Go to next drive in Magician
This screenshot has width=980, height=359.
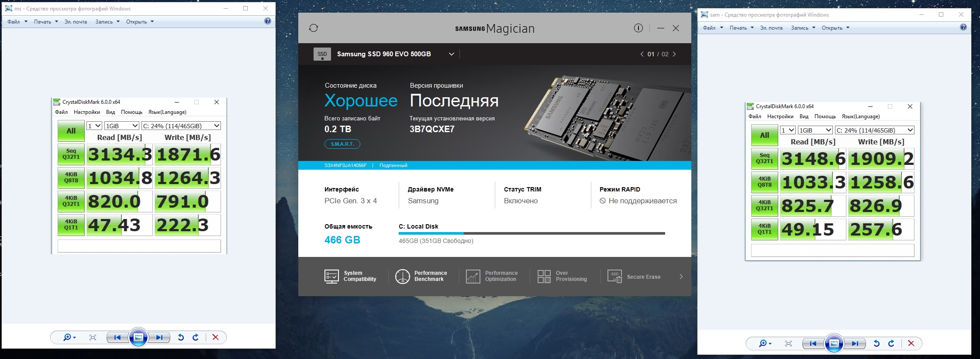pos(674,54)
